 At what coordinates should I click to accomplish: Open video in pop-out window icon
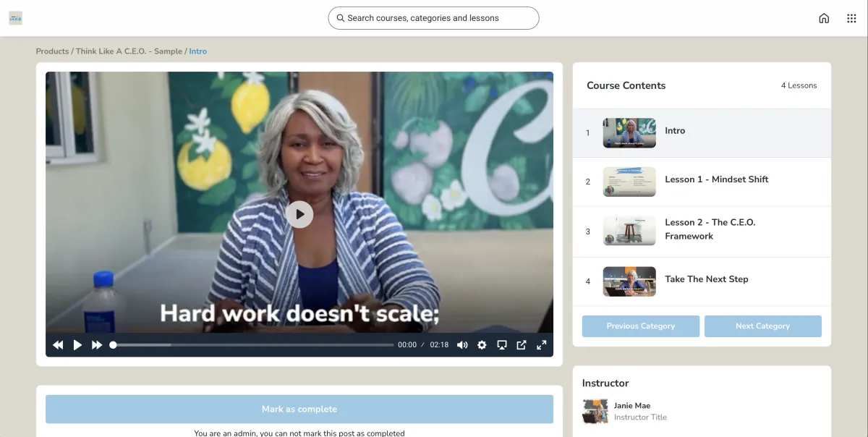(x=522, y=345)
